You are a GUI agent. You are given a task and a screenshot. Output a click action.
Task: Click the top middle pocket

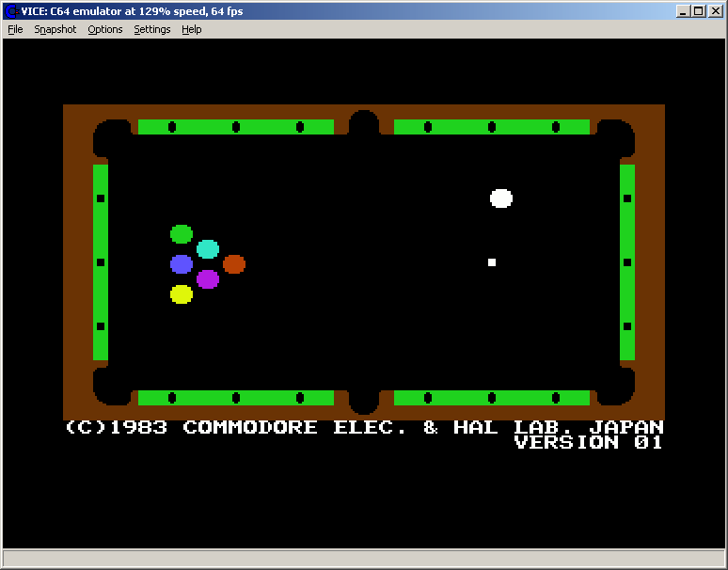364,123
